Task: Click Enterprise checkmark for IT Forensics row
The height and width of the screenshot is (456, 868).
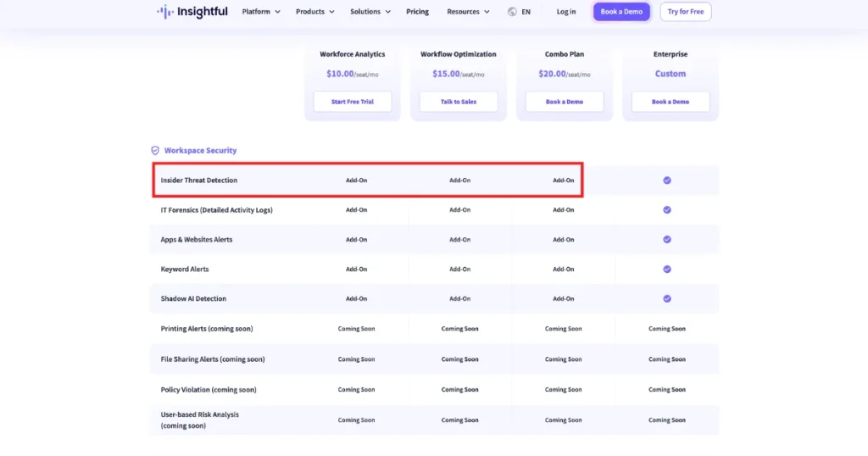Action: tap(667, 209)
